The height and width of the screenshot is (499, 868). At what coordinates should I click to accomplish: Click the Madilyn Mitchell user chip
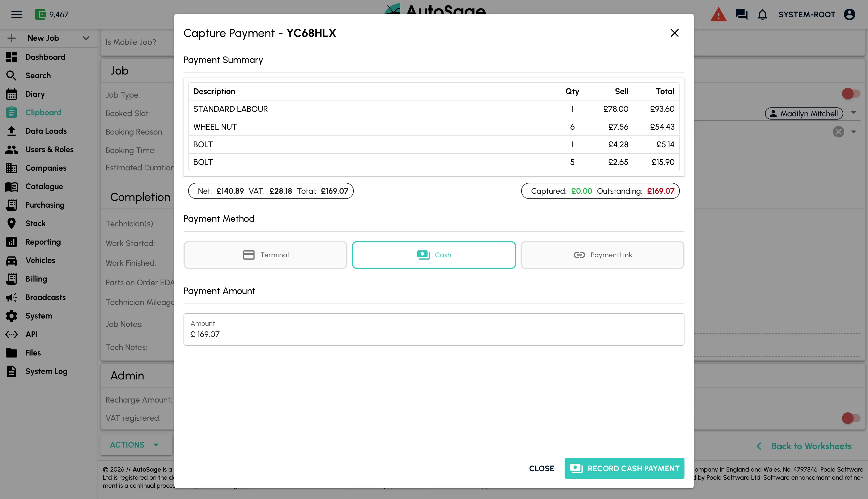click(804, 113)
